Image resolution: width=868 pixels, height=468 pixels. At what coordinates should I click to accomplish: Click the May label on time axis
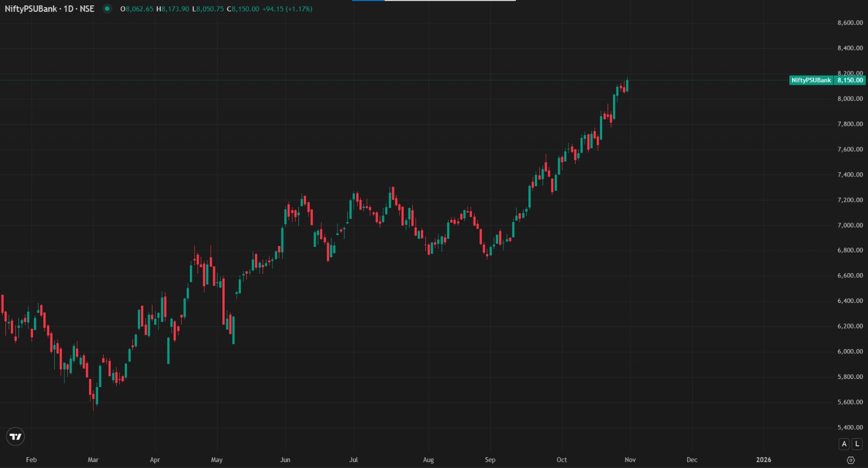tap(216, 460)
